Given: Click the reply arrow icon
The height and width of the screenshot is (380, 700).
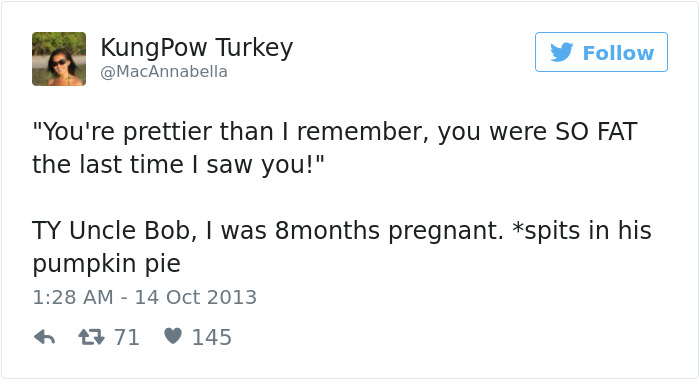Looking at the screenshot, I should 44,337.
